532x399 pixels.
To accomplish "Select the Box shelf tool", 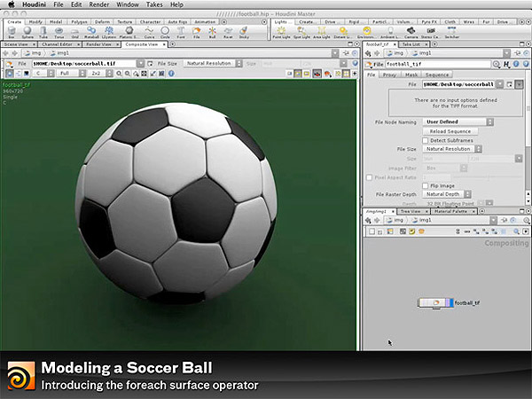I will pyautogui.click(x=12, y=33).
